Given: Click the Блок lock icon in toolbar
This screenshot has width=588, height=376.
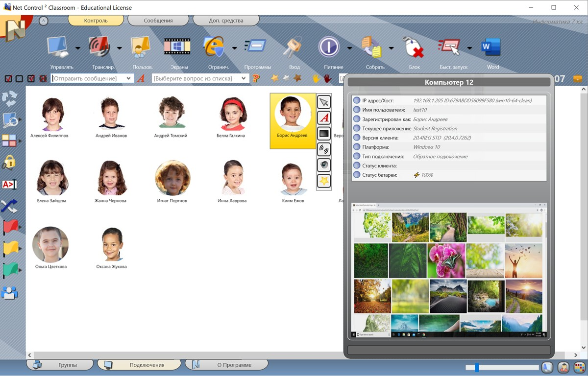Looking at the screenshot, I should (414, 48).
